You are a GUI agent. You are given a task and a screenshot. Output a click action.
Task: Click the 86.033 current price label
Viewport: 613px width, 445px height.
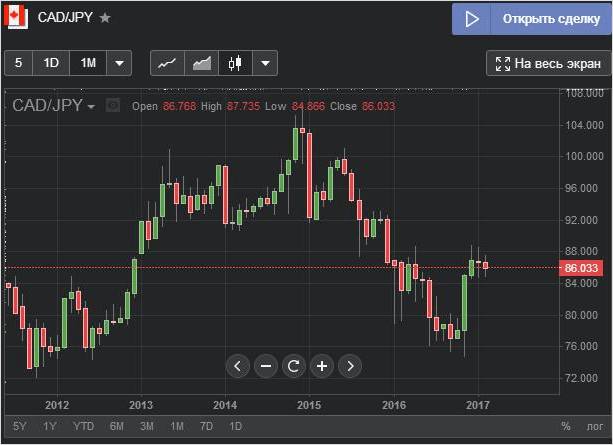(581, 268)
